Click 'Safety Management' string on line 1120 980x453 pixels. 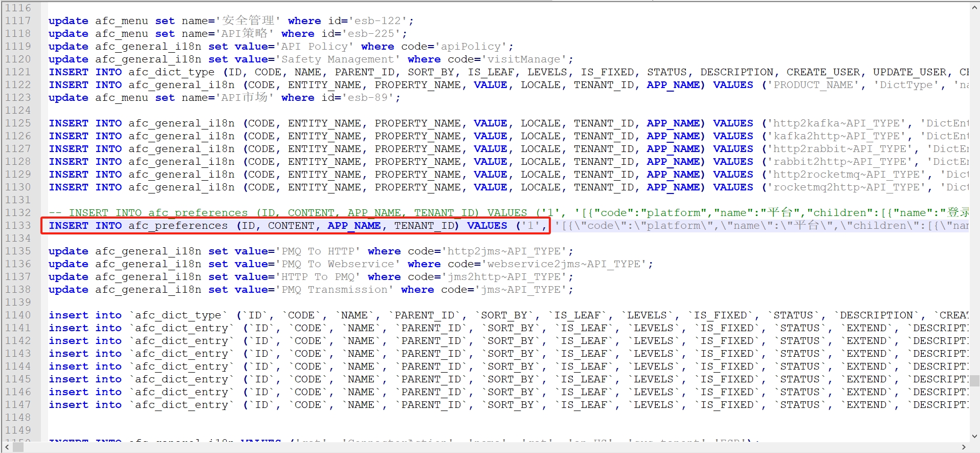(x=338, y=59)
